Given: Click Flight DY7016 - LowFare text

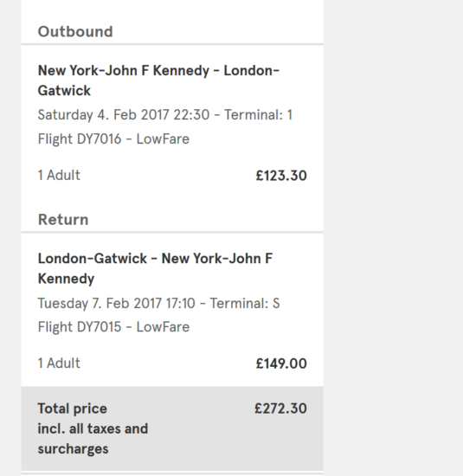Looking at the screenshot, I should click(113, 139).
